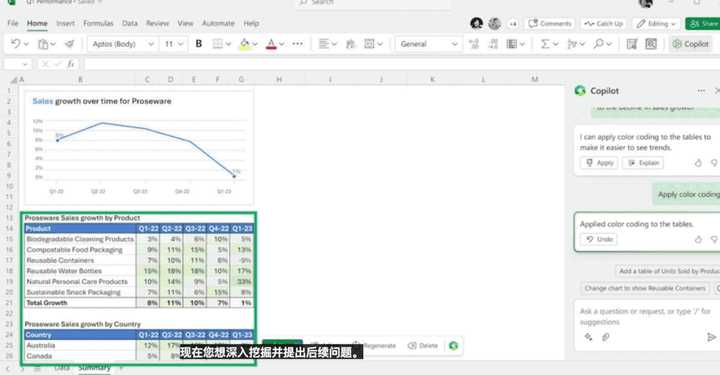Click the text alignment icon
The width and height of the screenshot is (720, 375).
(x=324, y=44)
